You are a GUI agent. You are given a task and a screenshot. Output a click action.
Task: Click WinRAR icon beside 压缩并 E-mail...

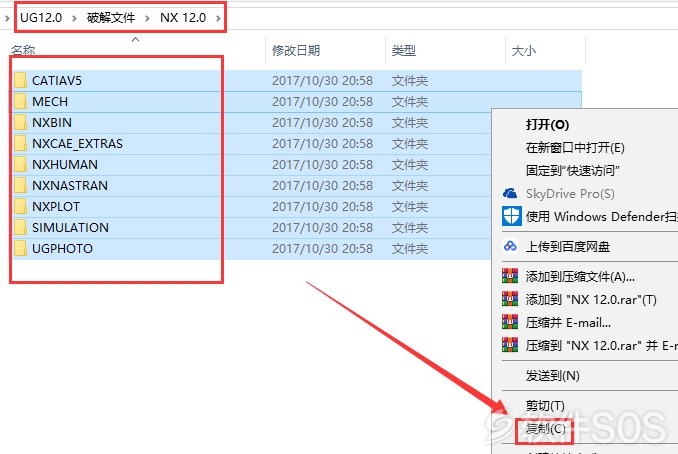(x=510, y=322)
